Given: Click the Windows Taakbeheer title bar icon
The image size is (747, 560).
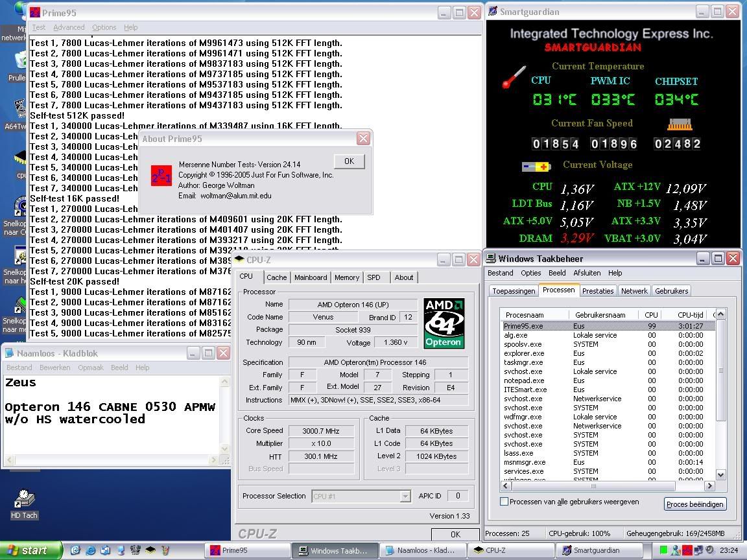Looking at the screenshot, I should [491, 259].
